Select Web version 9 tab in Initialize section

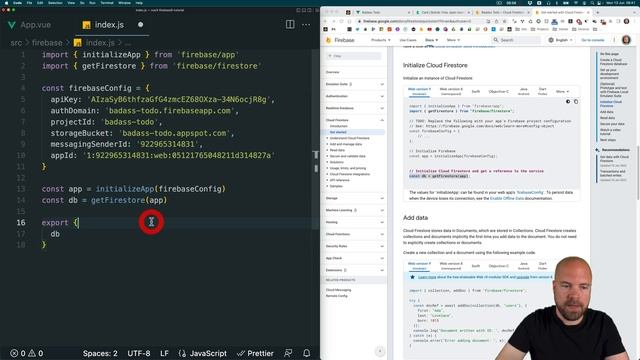(419, 91)
